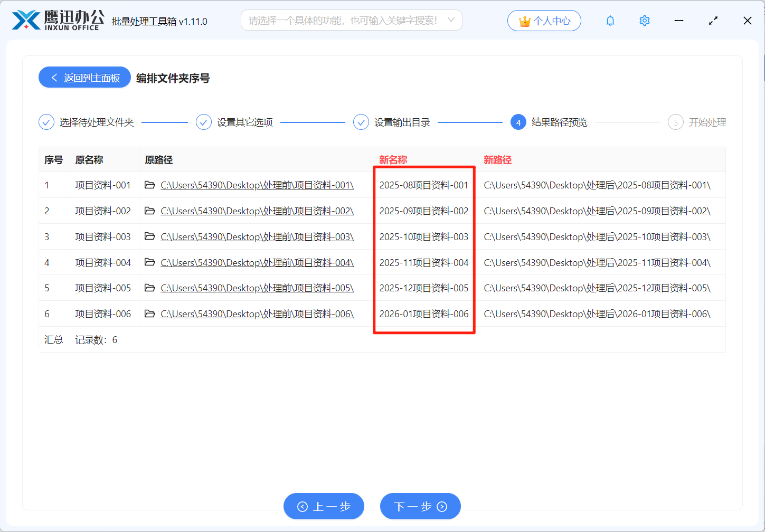
Task: Click 序号 column header
Action: (54, 159)
